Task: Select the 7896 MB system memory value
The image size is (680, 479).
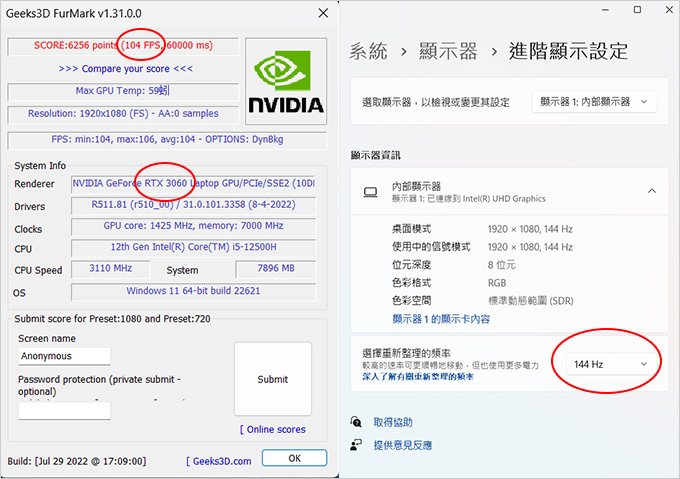Action: [276, 268]
